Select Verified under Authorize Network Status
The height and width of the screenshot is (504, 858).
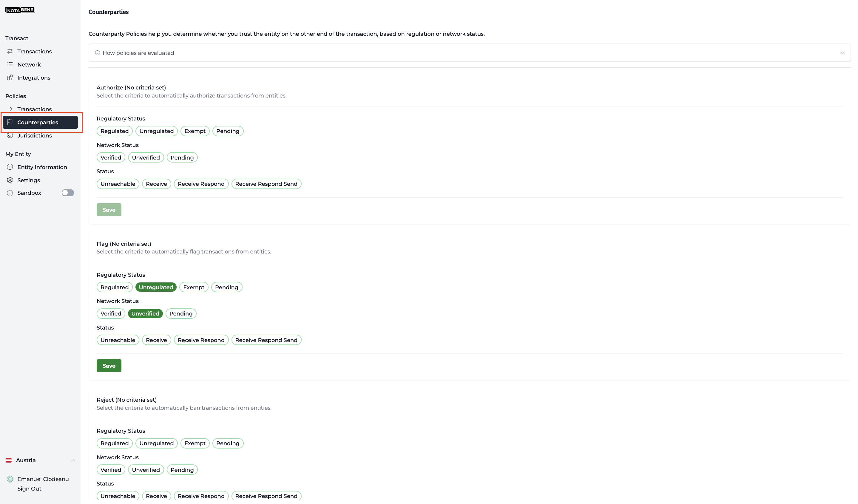pos(111,157)
